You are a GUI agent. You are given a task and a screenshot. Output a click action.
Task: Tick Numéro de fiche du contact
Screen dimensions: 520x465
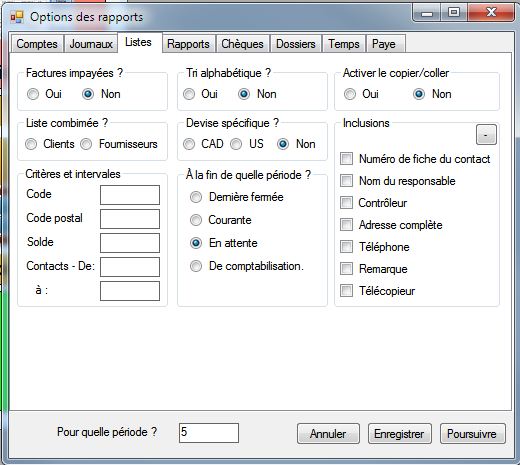(x=346, y=159)
